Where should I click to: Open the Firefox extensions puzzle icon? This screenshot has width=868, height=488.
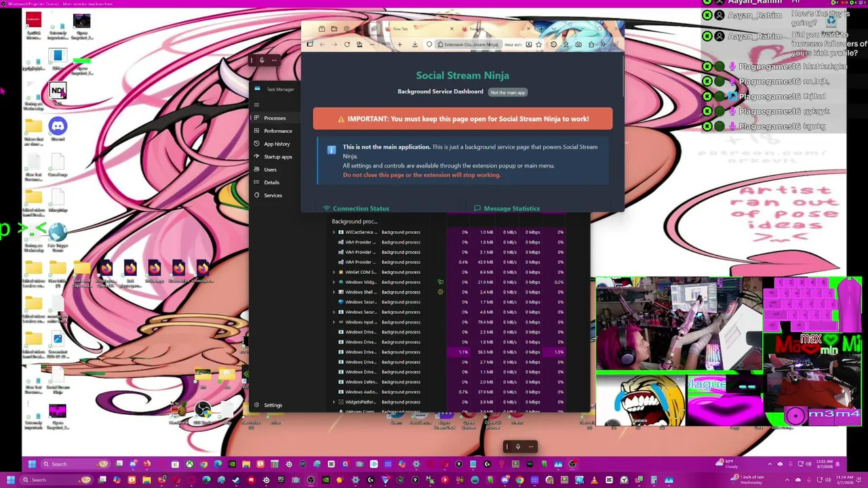coord(591,44)
